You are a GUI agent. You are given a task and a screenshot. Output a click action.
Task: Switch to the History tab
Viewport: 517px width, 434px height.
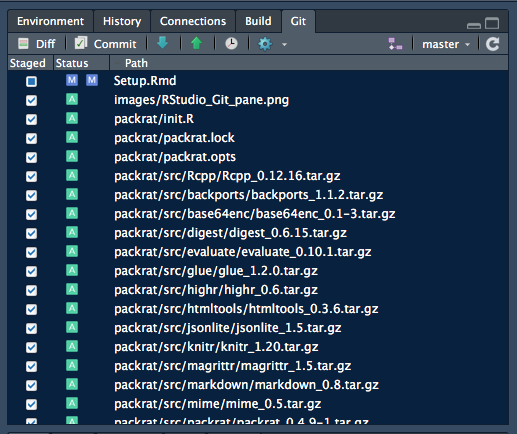click(x=122, y=21)
